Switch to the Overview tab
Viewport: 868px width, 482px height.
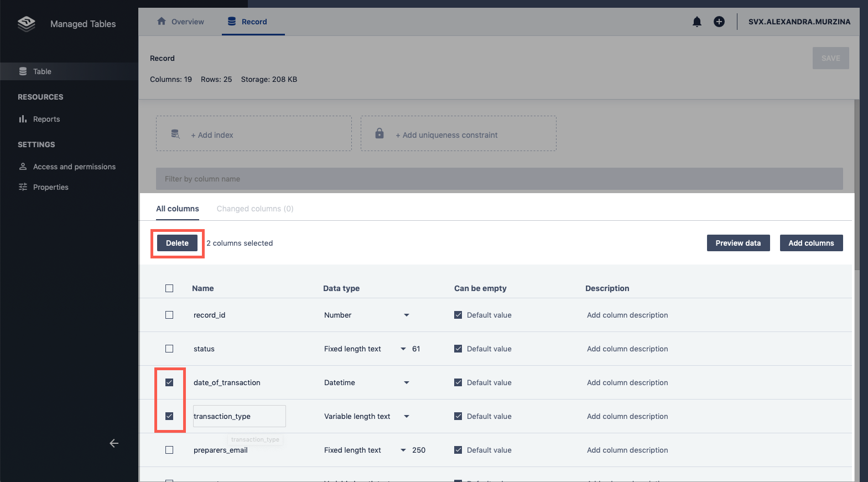181,22
